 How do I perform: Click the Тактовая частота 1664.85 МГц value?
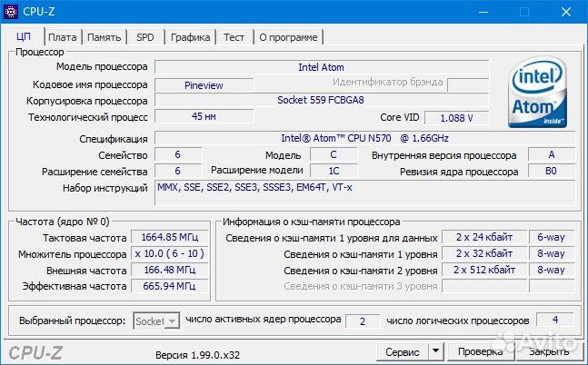pos(170,237)
